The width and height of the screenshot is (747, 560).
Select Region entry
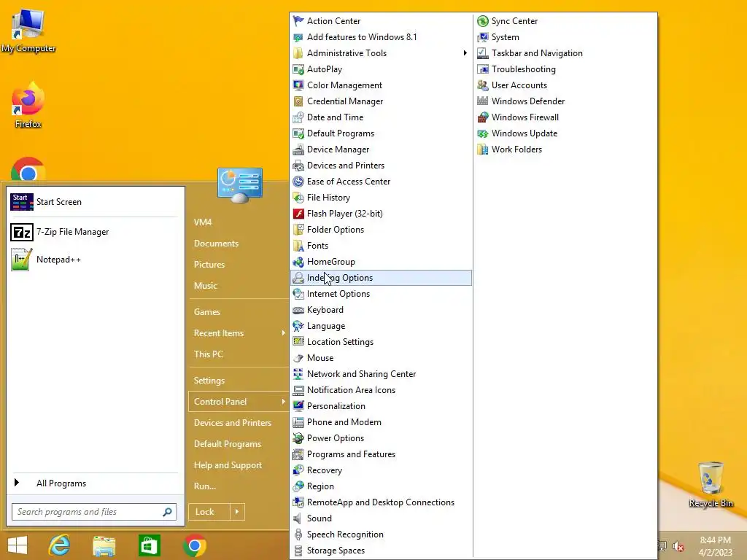click(x=381, y=486)
